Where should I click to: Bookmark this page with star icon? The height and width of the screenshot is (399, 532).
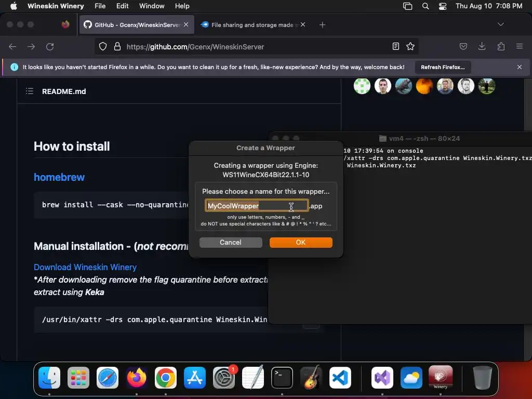(x=410, y=46)
